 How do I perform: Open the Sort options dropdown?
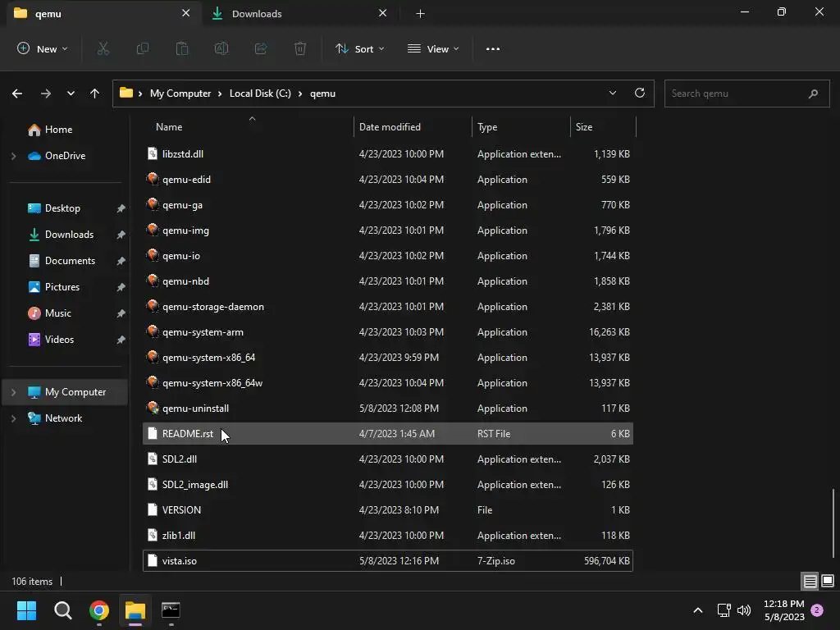(x=359, y=48)
